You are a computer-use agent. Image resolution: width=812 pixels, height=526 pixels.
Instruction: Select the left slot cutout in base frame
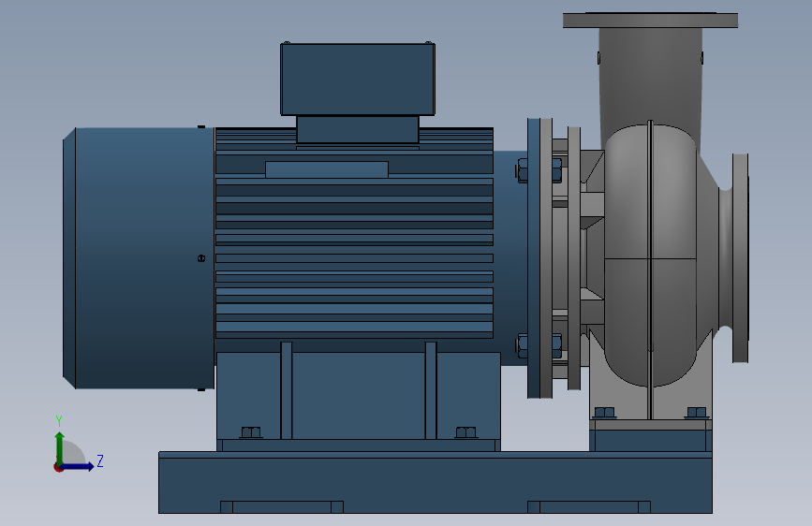[282, 507]
